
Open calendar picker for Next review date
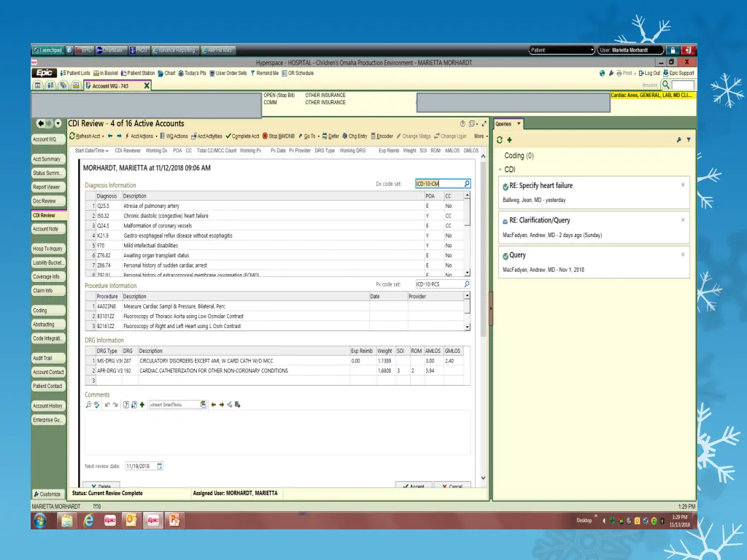160,466
